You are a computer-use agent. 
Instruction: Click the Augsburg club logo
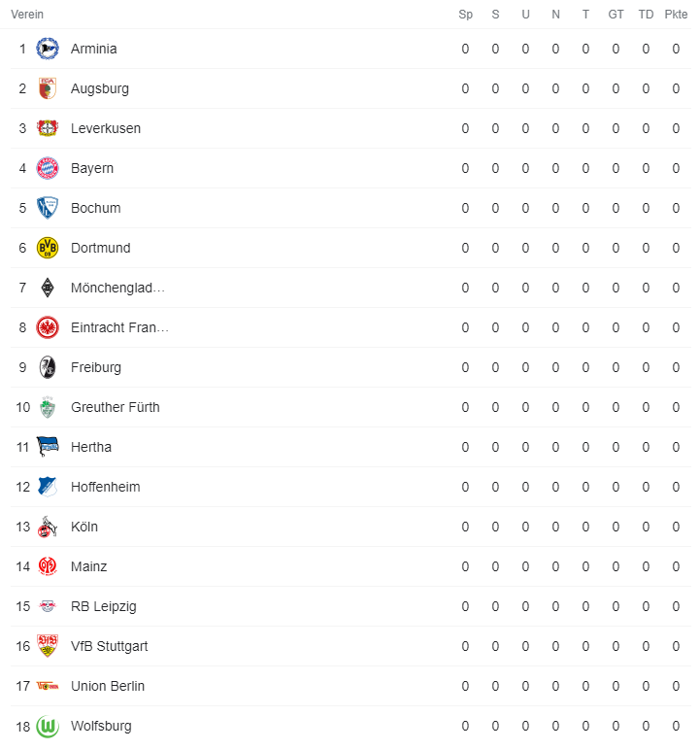click(47, 88)
